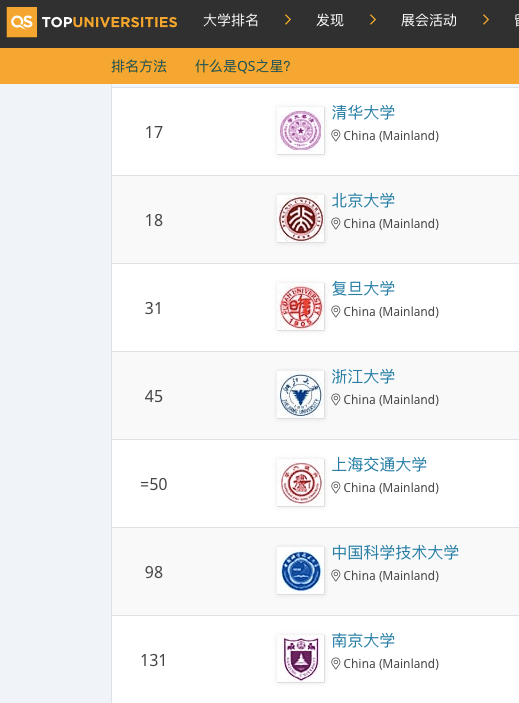Screen dimensions: 519x703
Task: Open the Shanghai Jiao Tong University logo
Action: (x=300, y=482)
